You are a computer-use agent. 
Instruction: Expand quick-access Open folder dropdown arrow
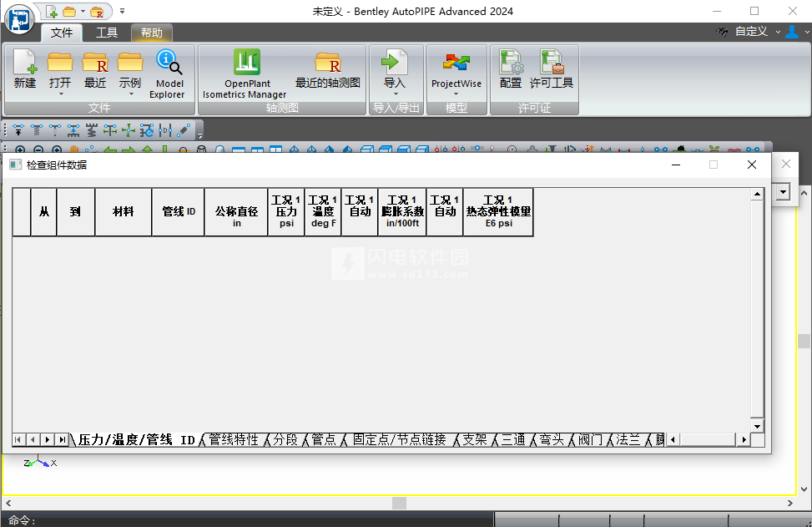point(83,12)
